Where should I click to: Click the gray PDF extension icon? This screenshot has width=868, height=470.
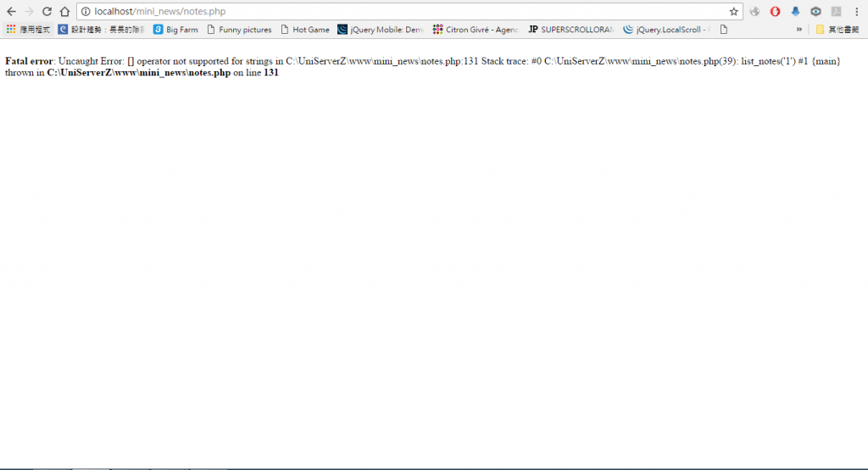(836, 12)
